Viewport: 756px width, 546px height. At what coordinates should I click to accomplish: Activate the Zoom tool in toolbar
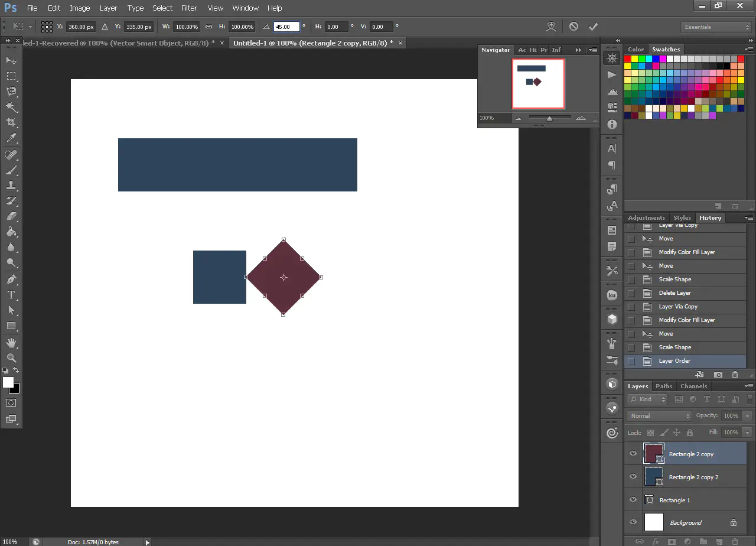click(x=11, y=357)
